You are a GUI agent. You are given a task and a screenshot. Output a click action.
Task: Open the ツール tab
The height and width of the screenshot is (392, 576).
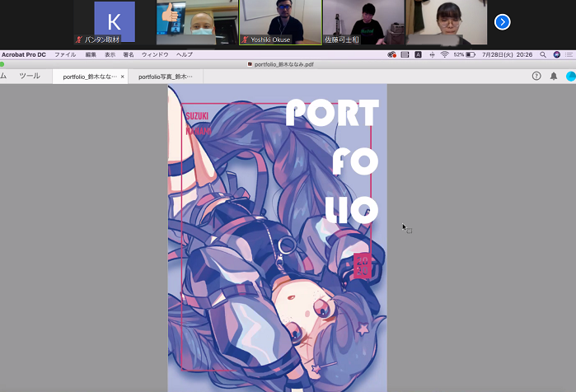click(29, 76)
